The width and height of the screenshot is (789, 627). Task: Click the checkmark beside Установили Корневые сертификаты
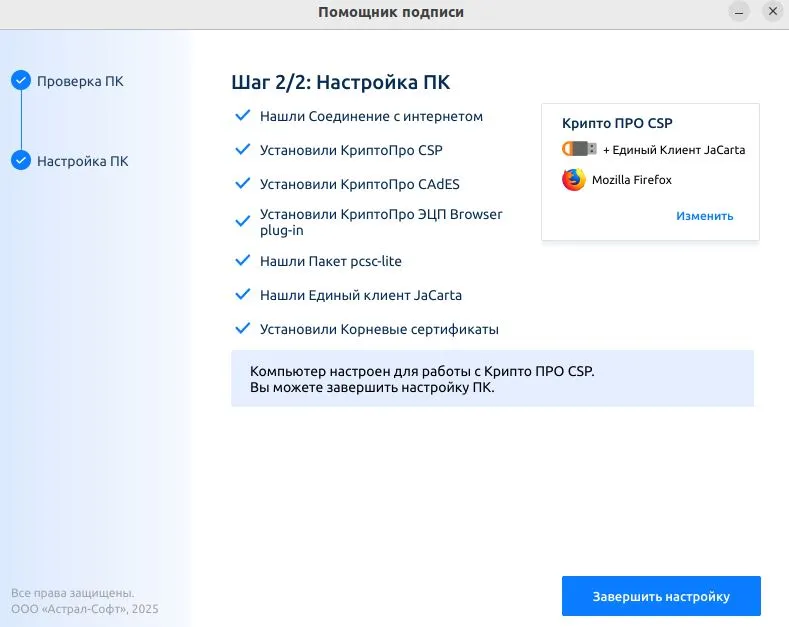coord(243,328)
